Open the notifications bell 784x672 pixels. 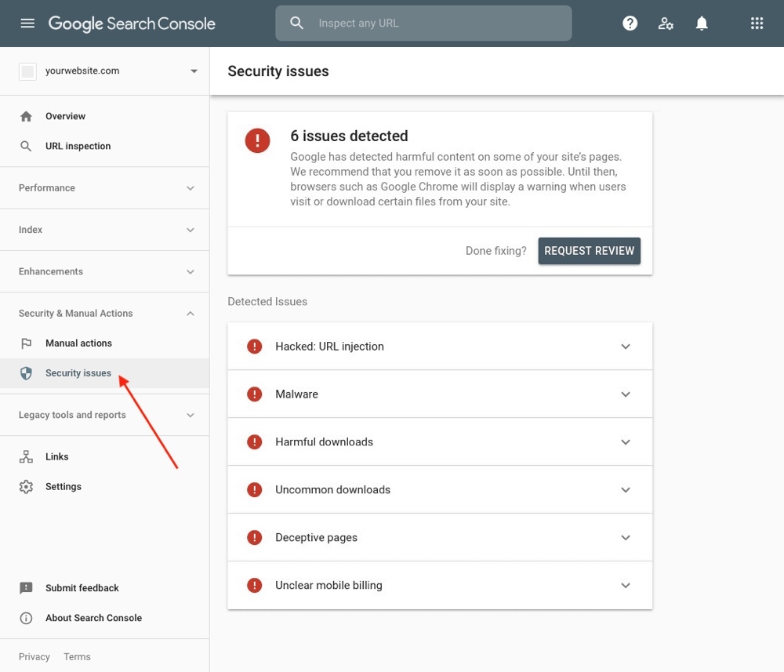pos(702,24)
